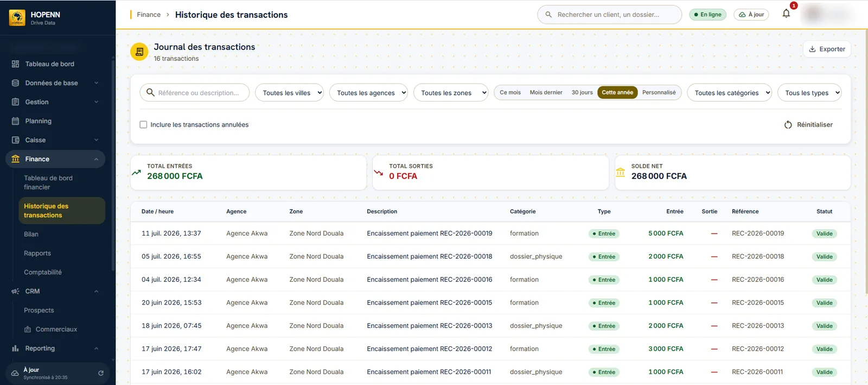The width and height of the screenshot is (868, 385).
Task: Focus the Rechercher un client search field
Action: click(609, 15)
